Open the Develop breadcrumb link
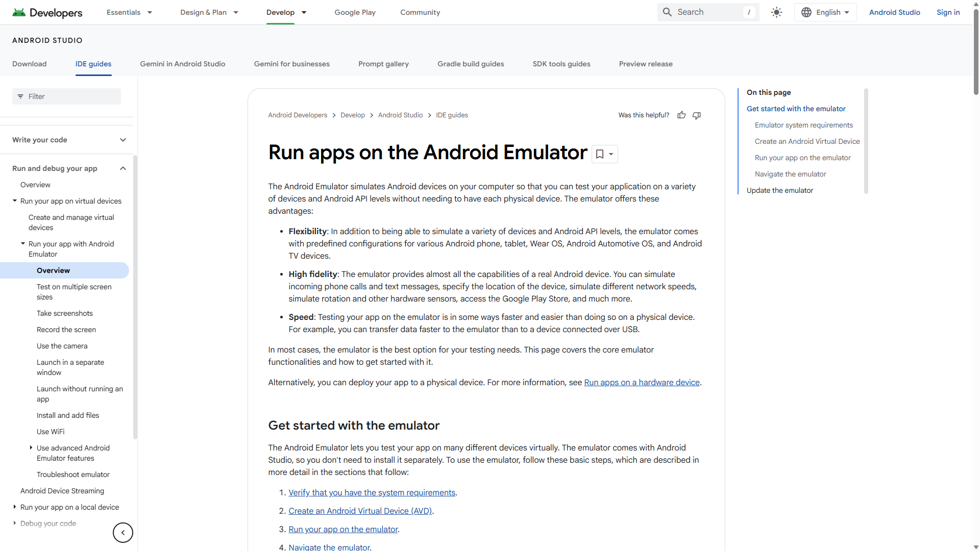The height and width of the screenshot is (551, 980). [353, 115]
